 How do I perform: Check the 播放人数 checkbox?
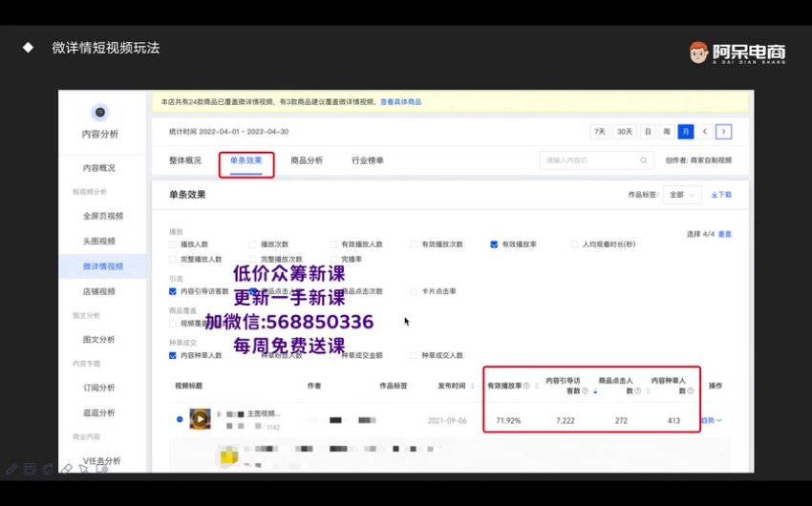173,244
